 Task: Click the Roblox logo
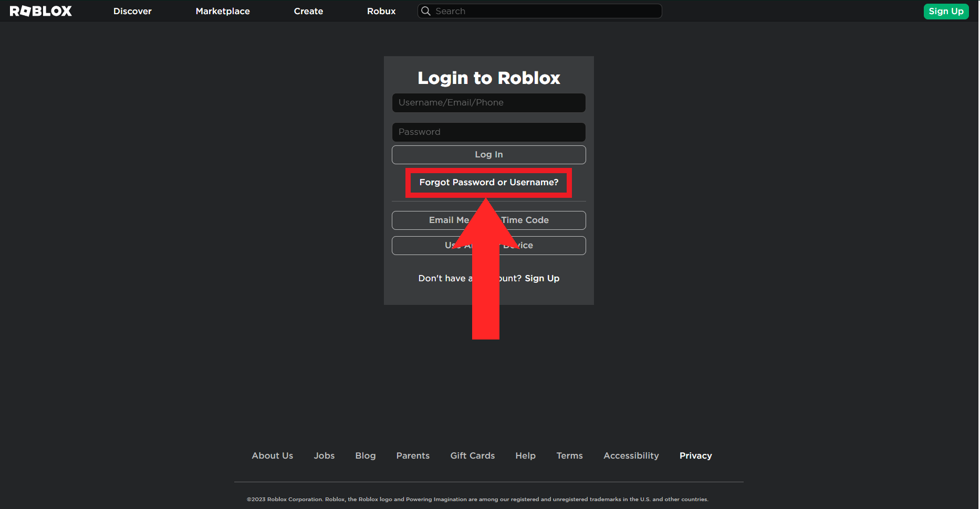point(41,11)
